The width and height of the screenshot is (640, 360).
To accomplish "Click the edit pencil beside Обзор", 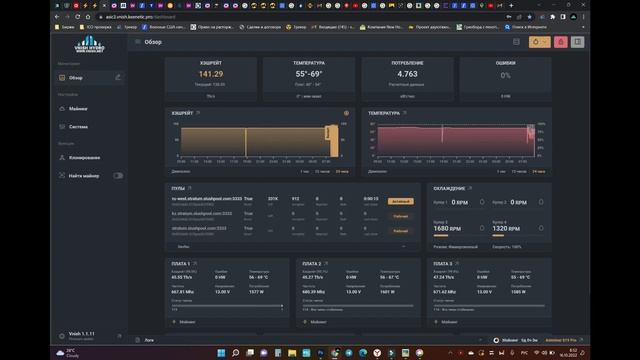I will (x=118, y=77).
